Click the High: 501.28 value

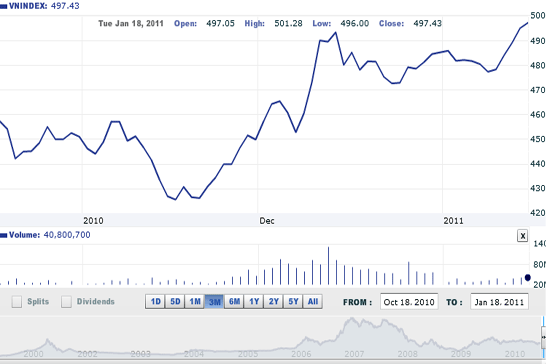[288, 23]
